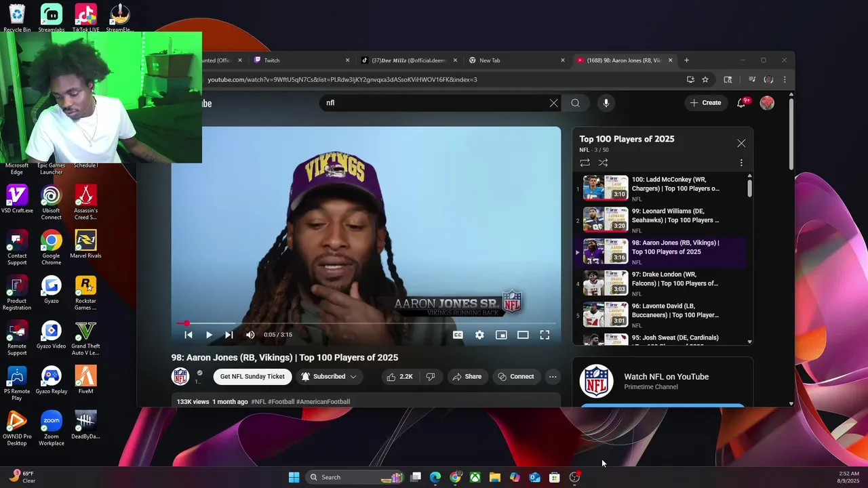Open YouTube account avatar menu
868x488 pixels.
point(767,103)
